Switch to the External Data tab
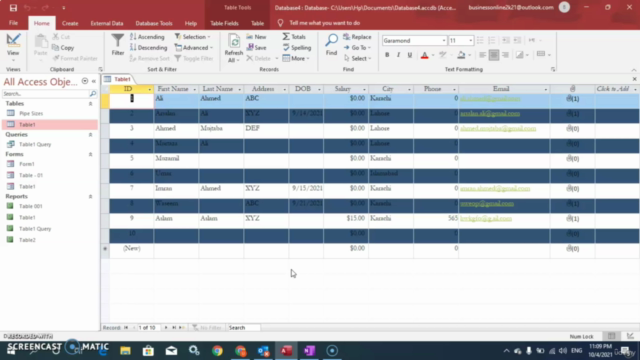The width and height of the screenshot is (640, 360). (107, 23)
